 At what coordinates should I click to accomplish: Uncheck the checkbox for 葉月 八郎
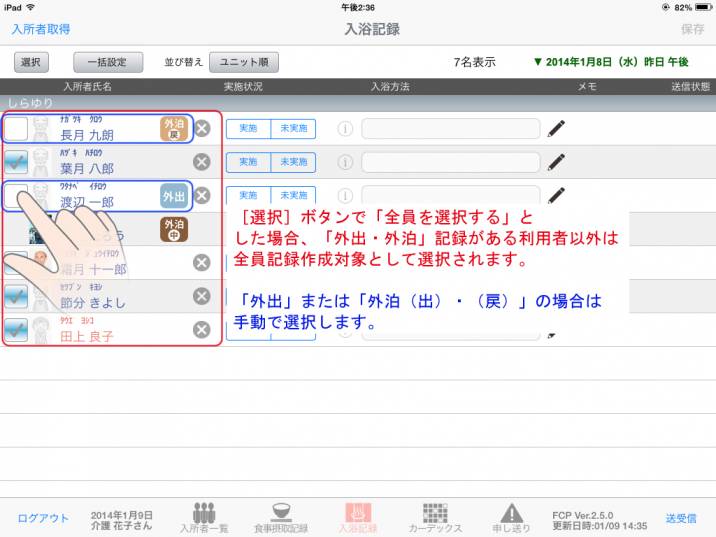point(16,162)
